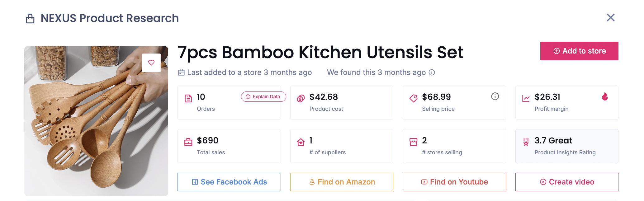Click the Amazon icon beside Find on Amazon
Viewport: 644px width, 201px height.
(312, 182)
